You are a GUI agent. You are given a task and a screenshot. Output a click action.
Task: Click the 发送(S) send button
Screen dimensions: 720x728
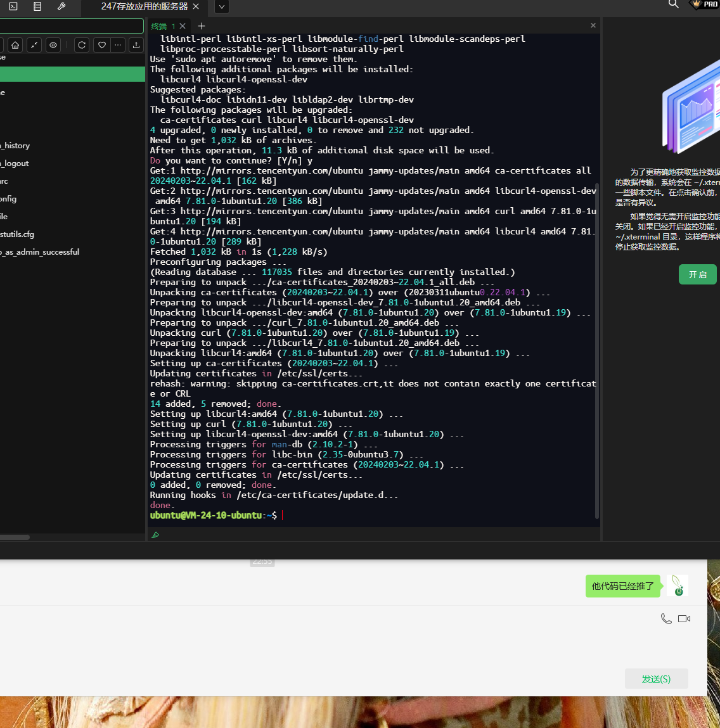[x=657, y=679]
